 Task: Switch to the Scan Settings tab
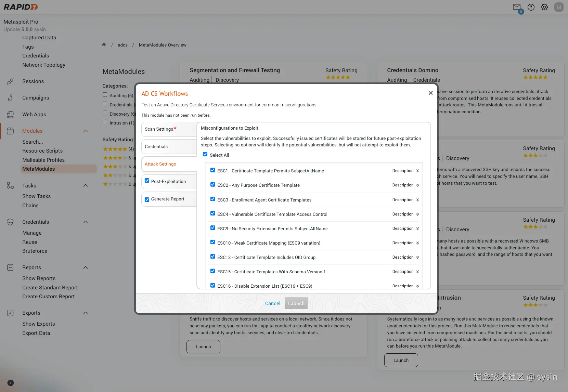point(159,129)
